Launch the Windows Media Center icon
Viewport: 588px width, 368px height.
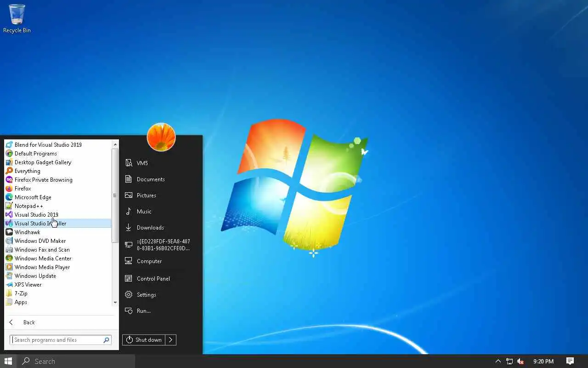tap(9, 258)
